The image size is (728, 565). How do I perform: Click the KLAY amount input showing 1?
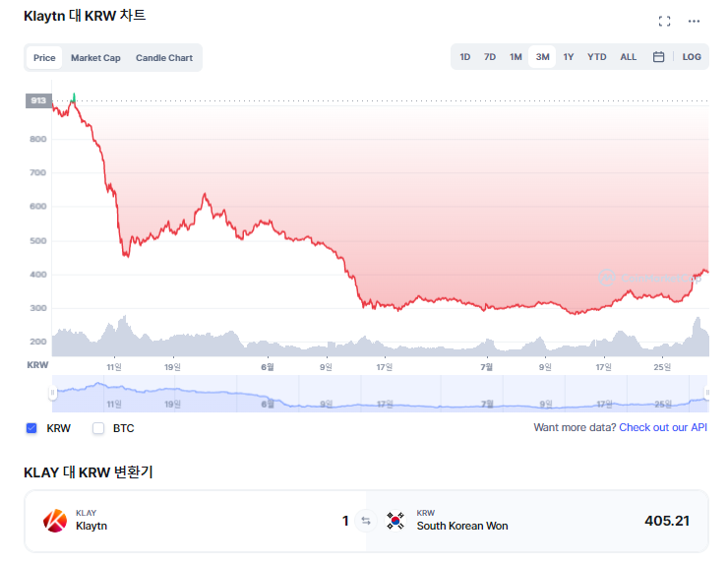pyautogui.click(x=345, y=521)
